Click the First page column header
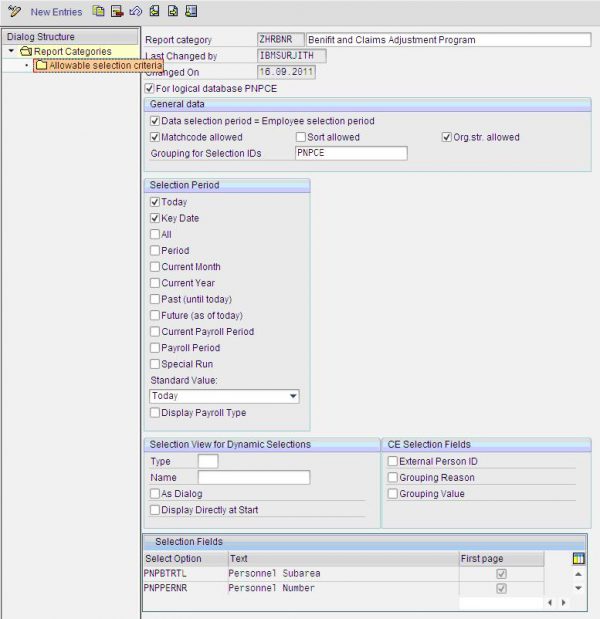600x619 pixels. coord(502,558)
